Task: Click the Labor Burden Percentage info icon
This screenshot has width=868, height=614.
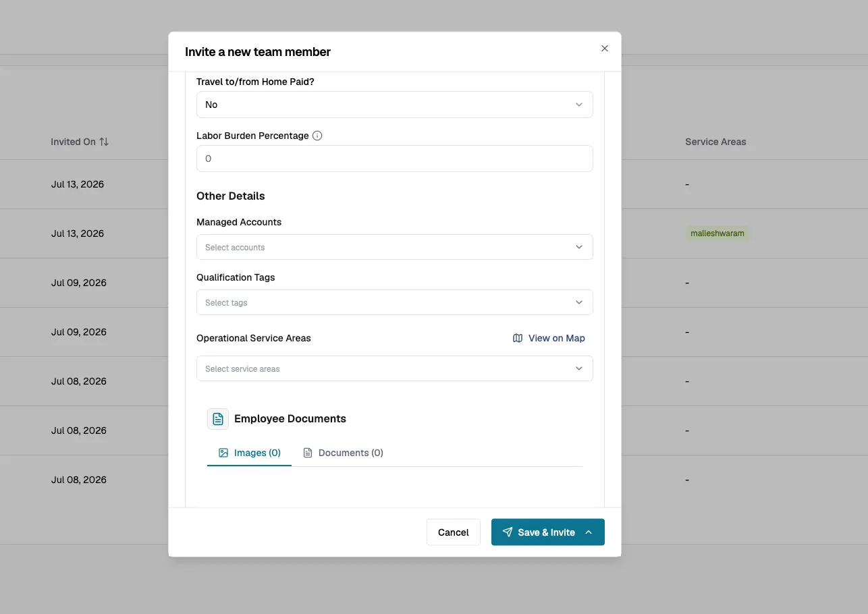Action: [317, 136]
